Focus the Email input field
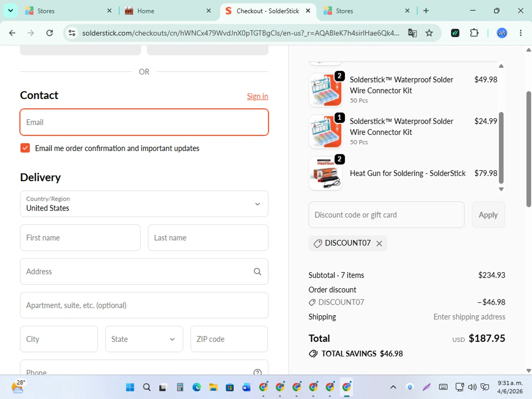This screenshot has height=399, width=532. coord(144,122)
